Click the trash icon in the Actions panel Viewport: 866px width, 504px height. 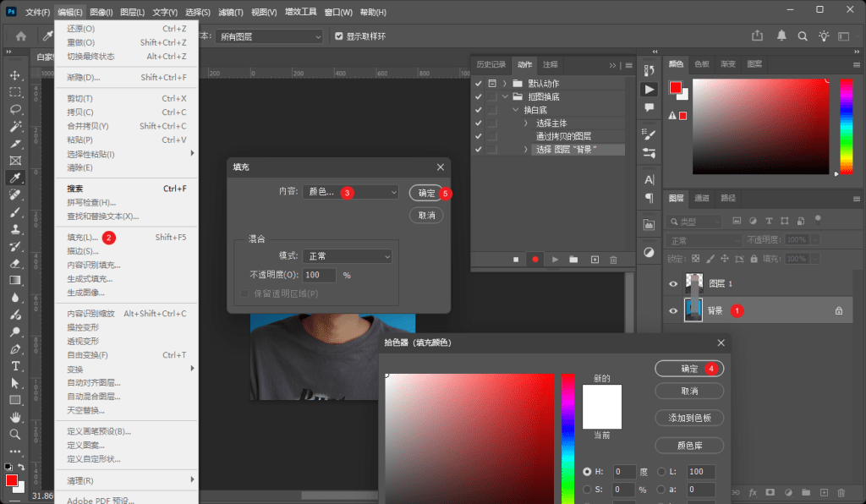(x=614, y=259)
